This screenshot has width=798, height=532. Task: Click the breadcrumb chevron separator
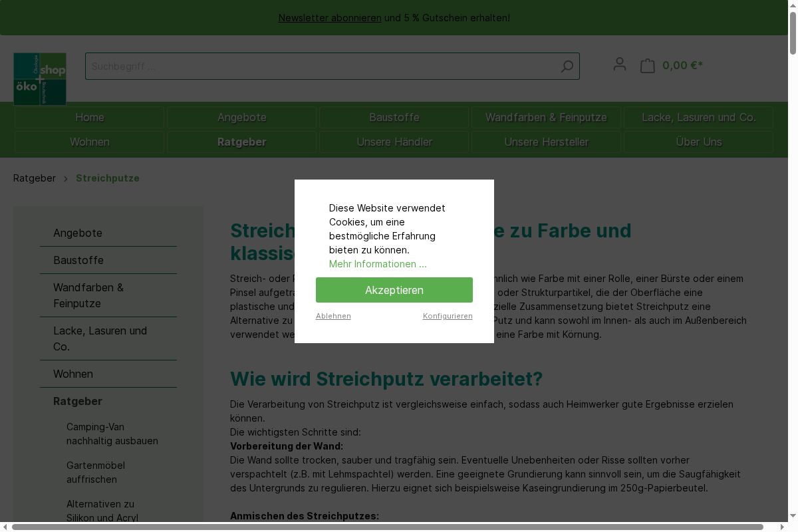66,179
